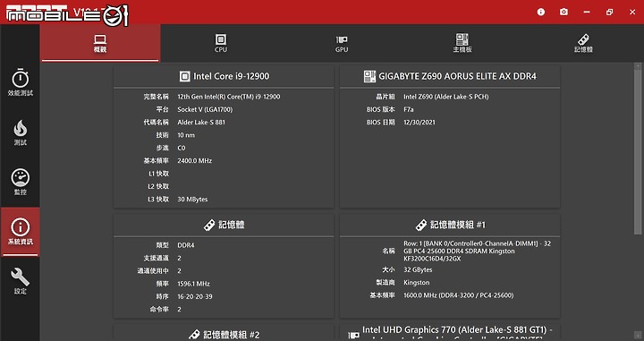Open the 效能測試 benchmark stopwatch icon

(20, 79)
